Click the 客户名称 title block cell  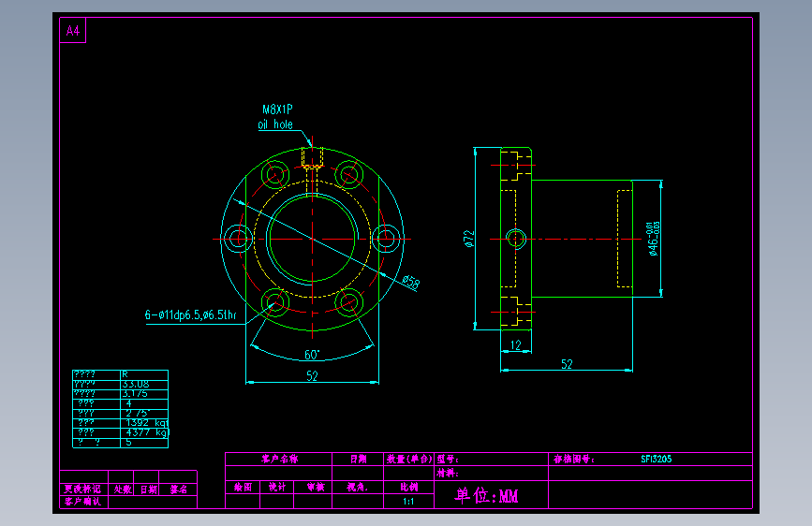coord(280,459)
